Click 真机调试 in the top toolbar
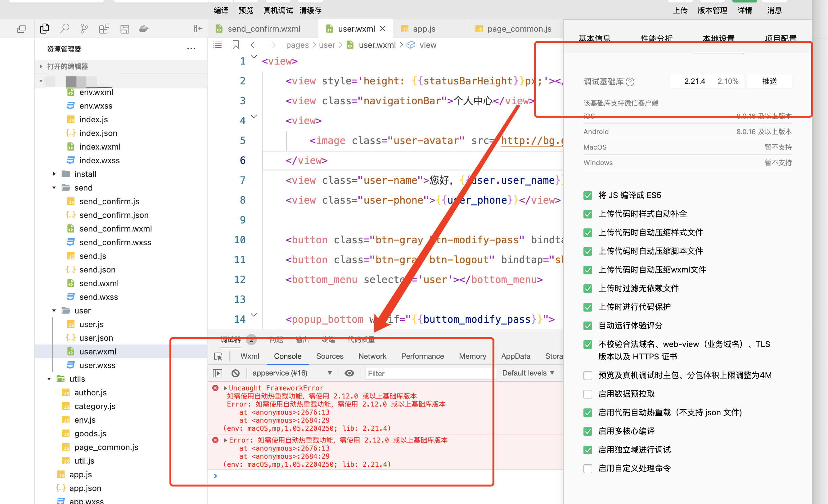The image size is (828, 504). click(x=278, y=10)
